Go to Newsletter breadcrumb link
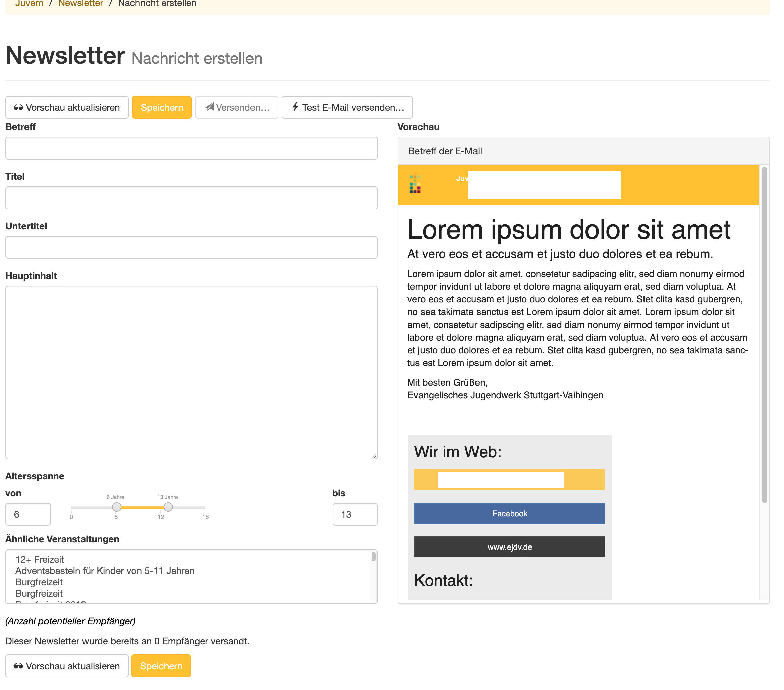 80,4
